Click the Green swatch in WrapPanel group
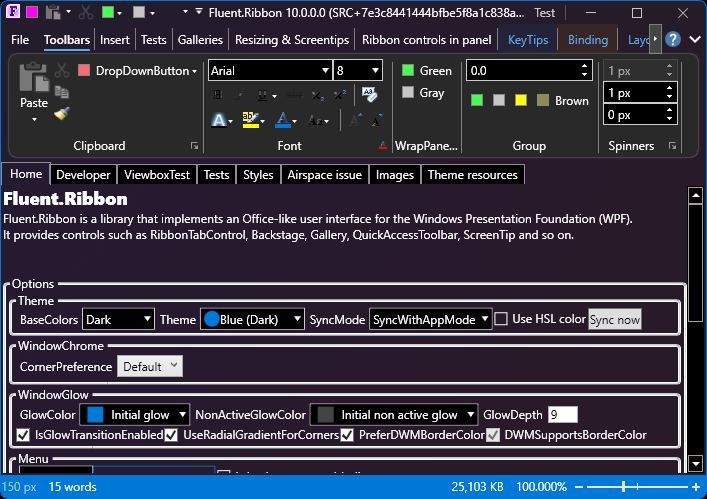This screenshot has height=499, width=707. 408,70
